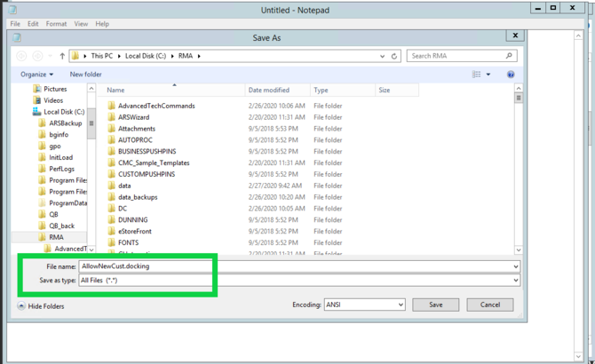595x364 pixels.
Task: Open the Encoding ANSI combo box
Action: coord(364,305)
